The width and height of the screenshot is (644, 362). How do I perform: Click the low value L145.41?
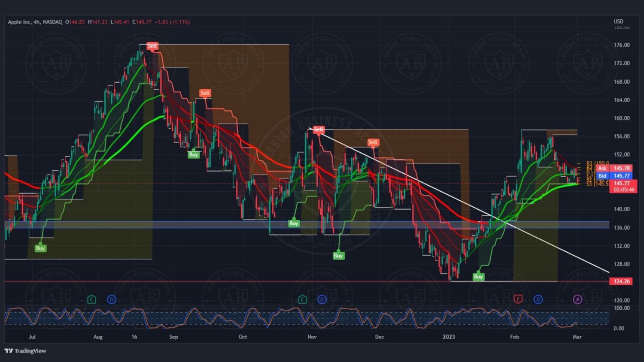[x=120, y=22]
